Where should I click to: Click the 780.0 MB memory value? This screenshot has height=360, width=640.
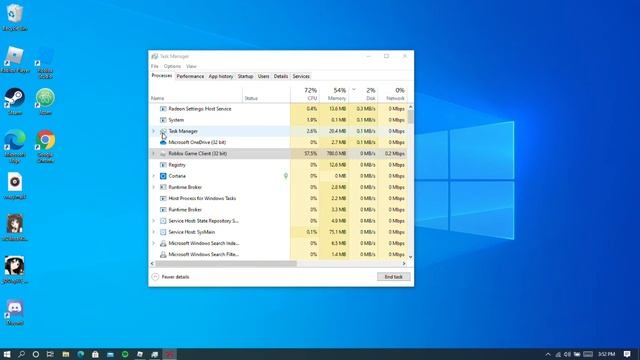click(x=337, y=153)
